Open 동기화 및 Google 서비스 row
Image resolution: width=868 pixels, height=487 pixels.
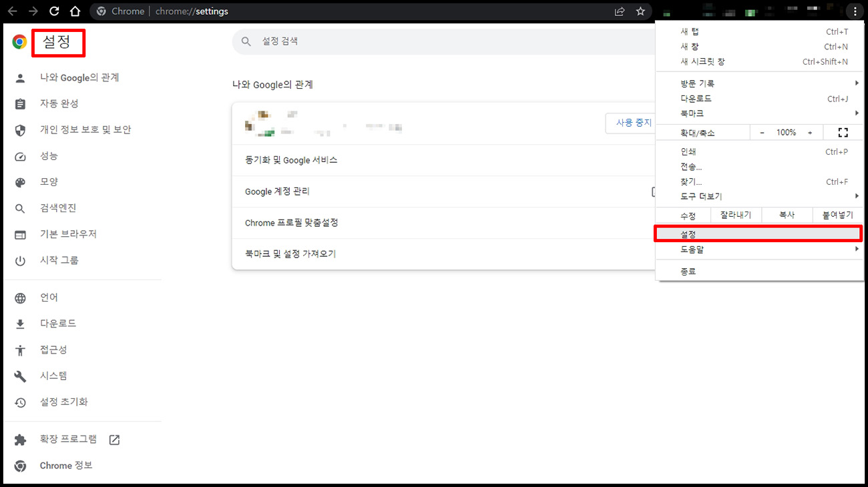pos(443,160)
